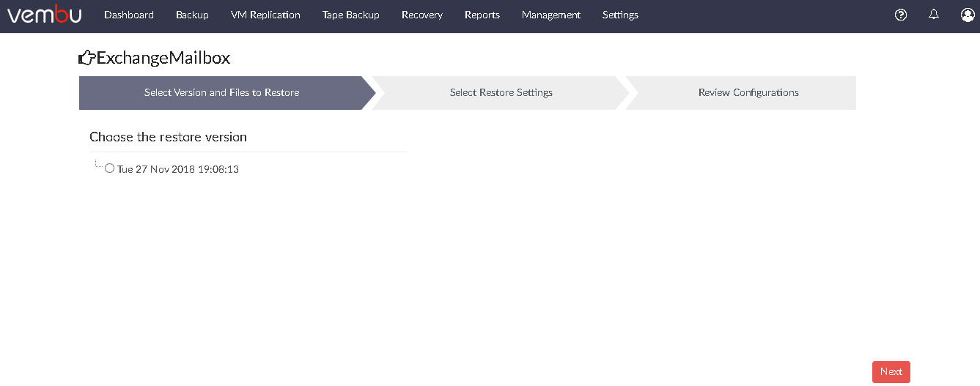Open the help question mark icon
Image resolution: width=980 pixels, height=386 pixels.
[901, 15]
